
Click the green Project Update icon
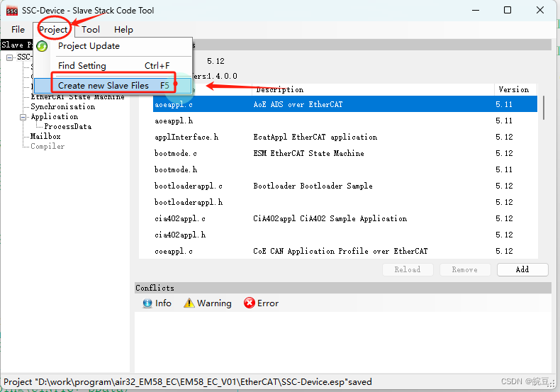pos(42,46)
